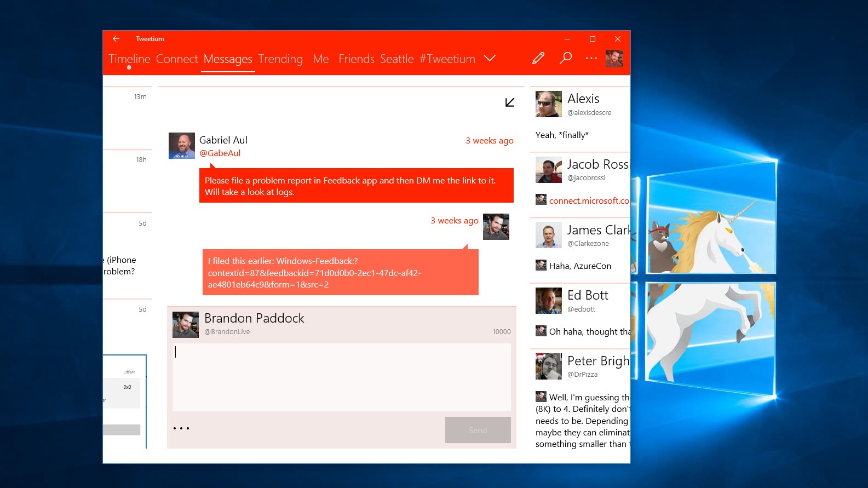
Task: Open the profile avatar in header bar
Action: (614, 59)
